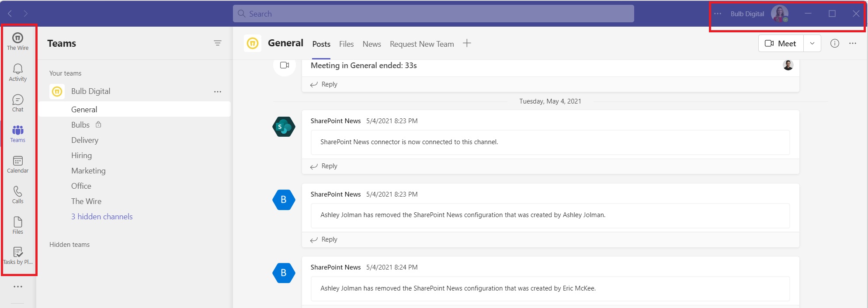Open Files in the left rail
Image resolution: width=868 pixels, height=308 pixels.
click(x=17, y=225)
